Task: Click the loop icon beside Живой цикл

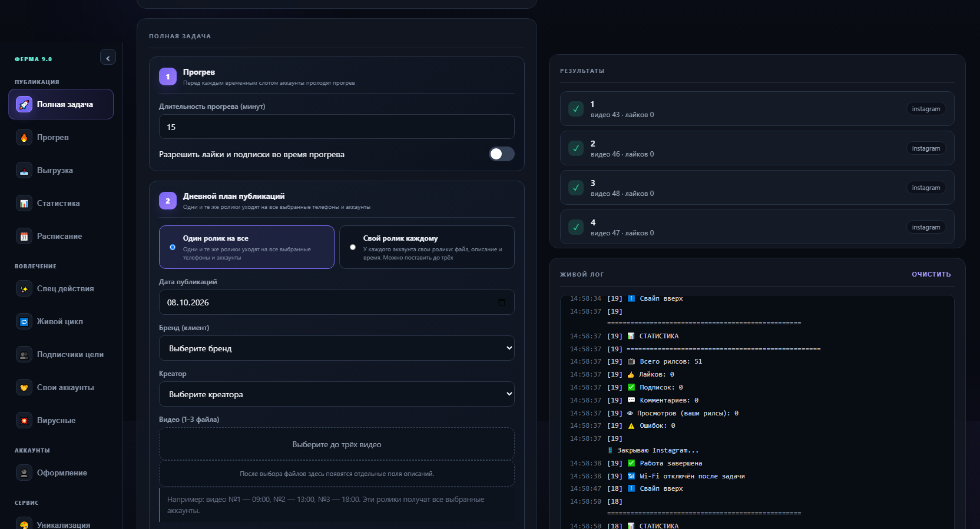Action: tap(24, 322)
